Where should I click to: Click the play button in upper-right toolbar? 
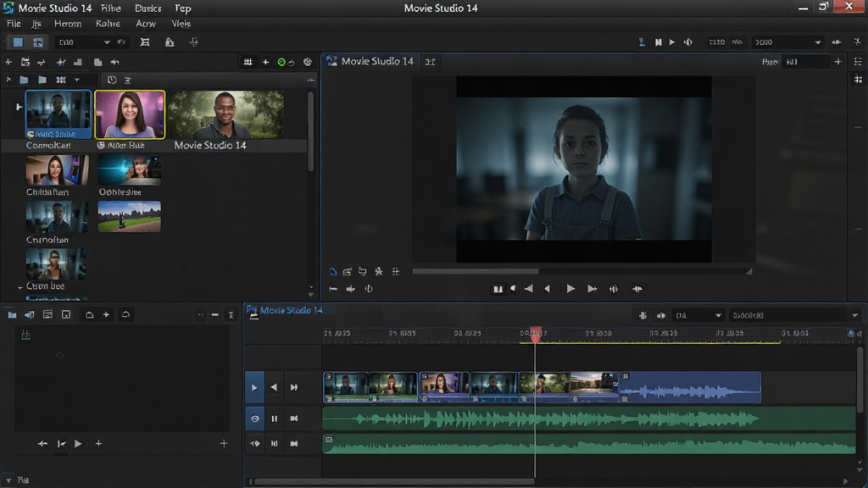672,42
